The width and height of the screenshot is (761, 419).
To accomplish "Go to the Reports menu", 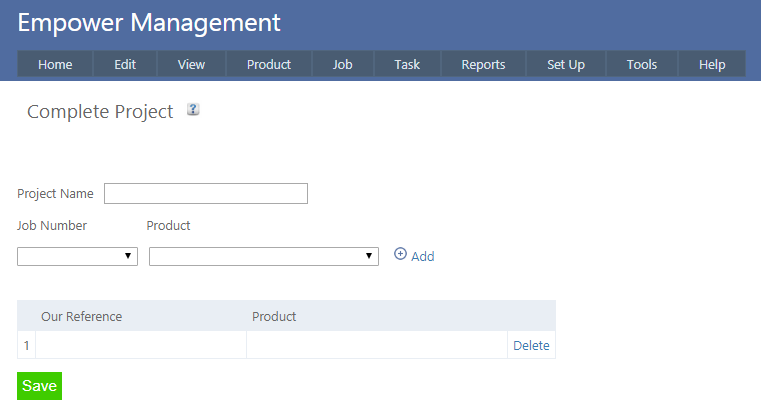I will point(483,64).
